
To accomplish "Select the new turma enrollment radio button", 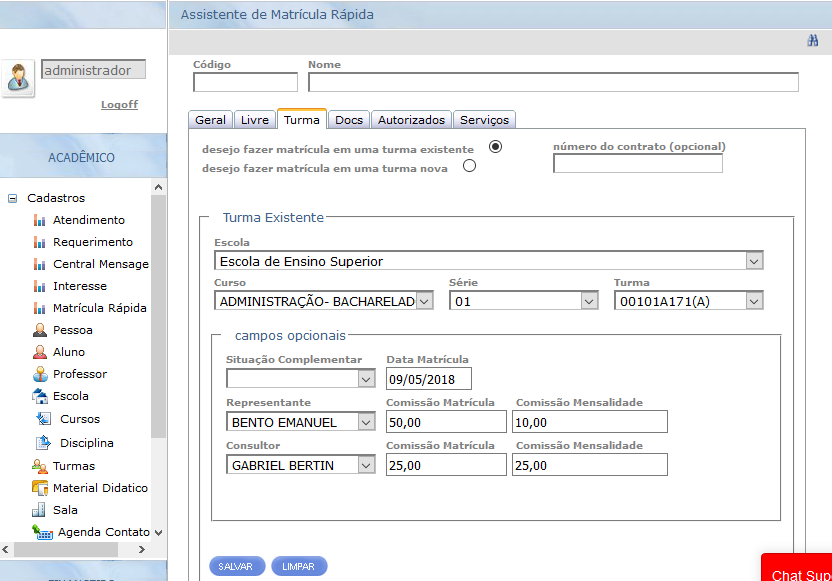I will pyautogui.click(x=469, y=166).
